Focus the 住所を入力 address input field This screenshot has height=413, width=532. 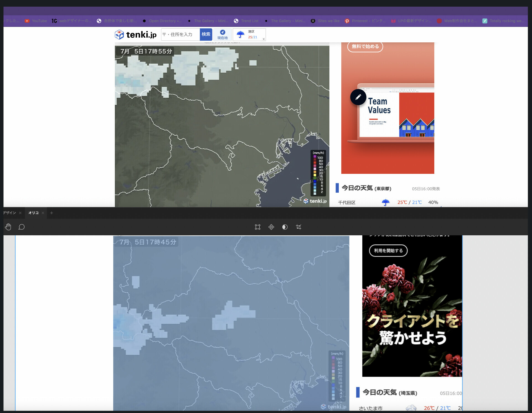pos(180,35)
